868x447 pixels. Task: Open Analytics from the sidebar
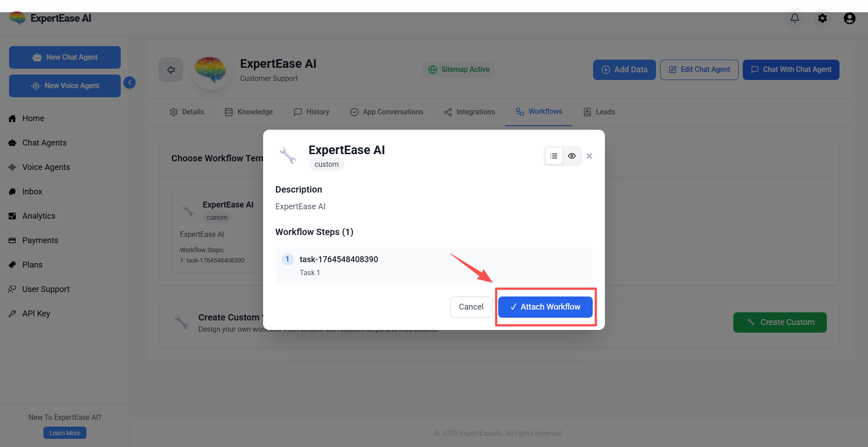coord(39,216)
